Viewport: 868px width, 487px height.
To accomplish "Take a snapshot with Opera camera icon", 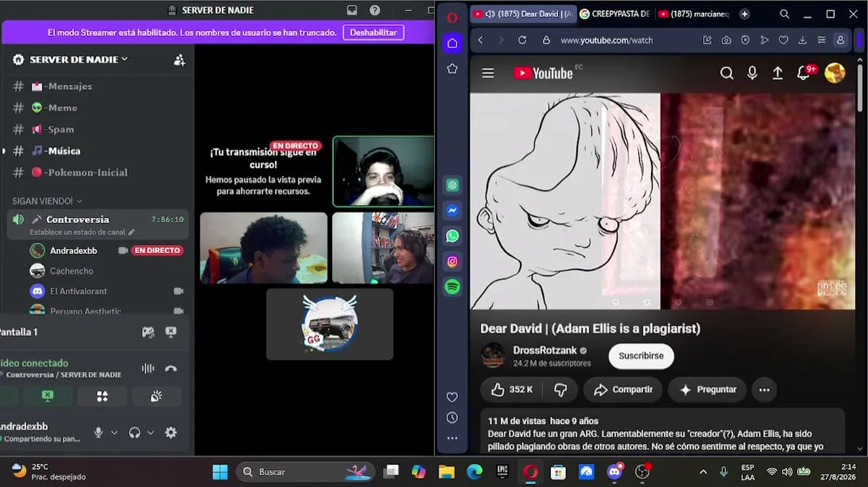I will tap(726, 40).
